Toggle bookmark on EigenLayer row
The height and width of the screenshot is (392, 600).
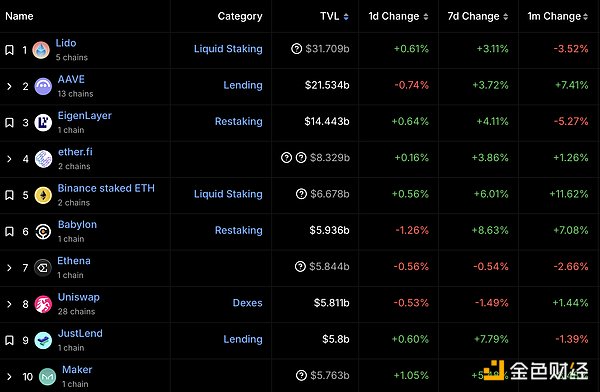[10, 122]
